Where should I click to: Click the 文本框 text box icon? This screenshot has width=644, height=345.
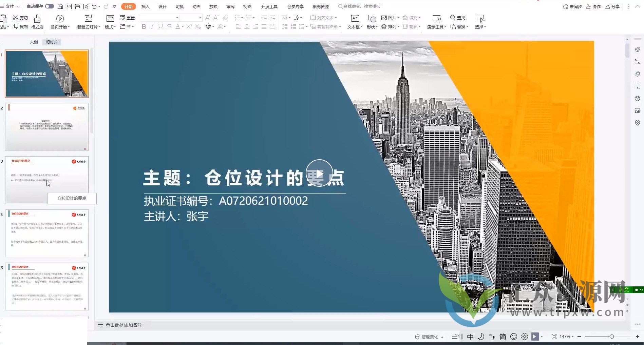point(355,19)
